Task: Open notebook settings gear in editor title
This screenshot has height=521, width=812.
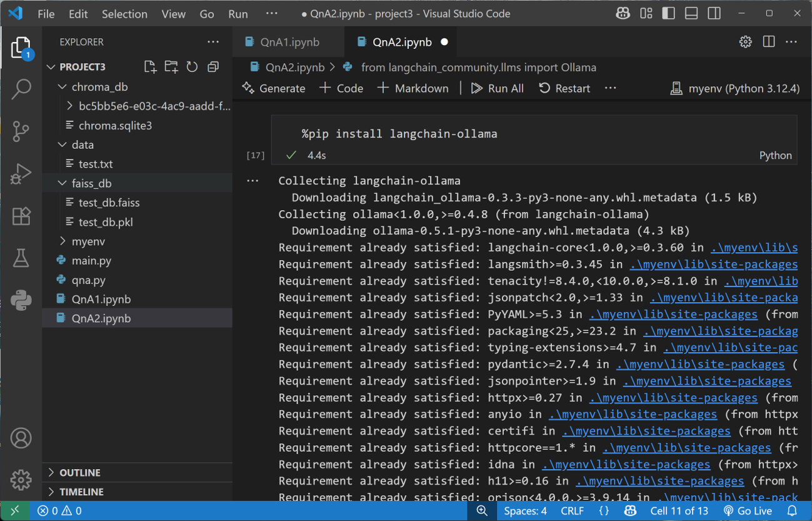Action: [x=745, y=42]
